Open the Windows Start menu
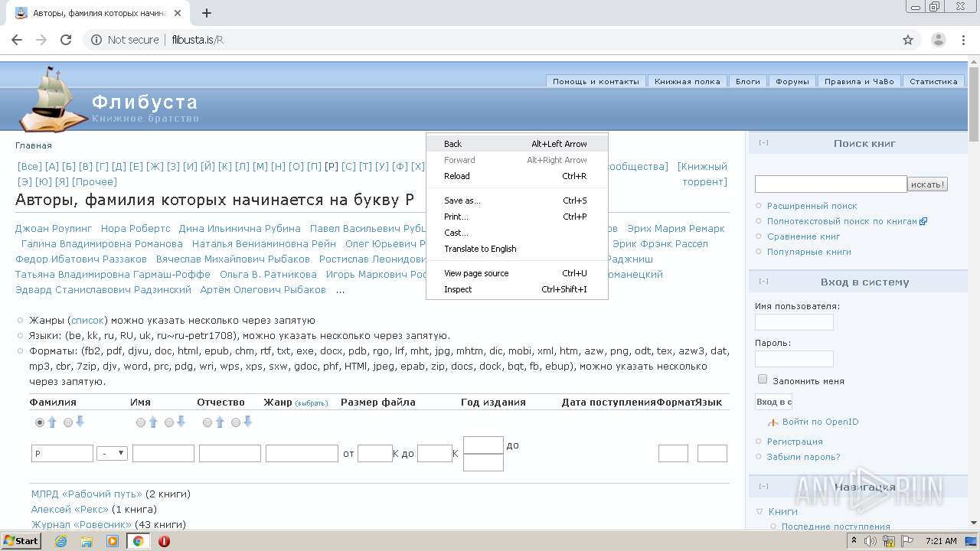Screen dimensions: 980x551 pyautogui.click(x=21, y=541)
